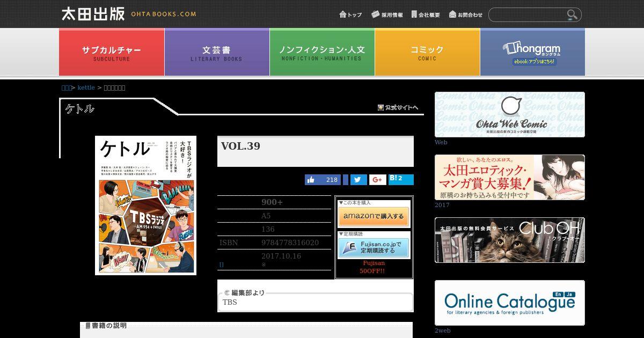Screen dimensions: 644x338
Task: Like the book with Facebook button
Action: [x=323, y=180]
